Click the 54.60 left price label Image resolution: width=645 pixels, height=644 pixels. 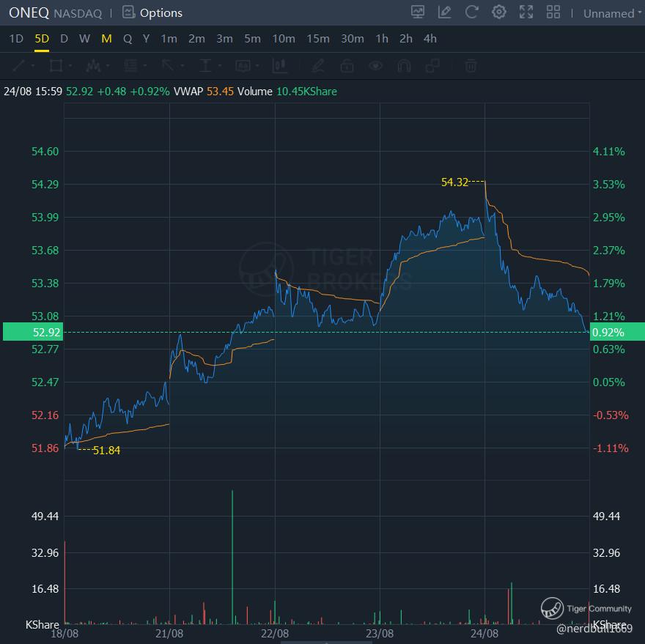click(x=45, y=152)
